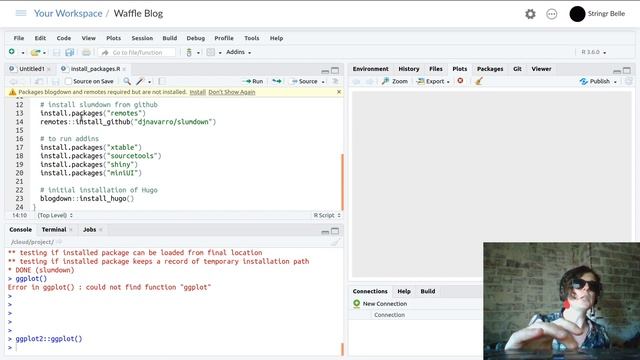Open the Viewer tab
Screen dimensions: 640x360
click(541, 69)
